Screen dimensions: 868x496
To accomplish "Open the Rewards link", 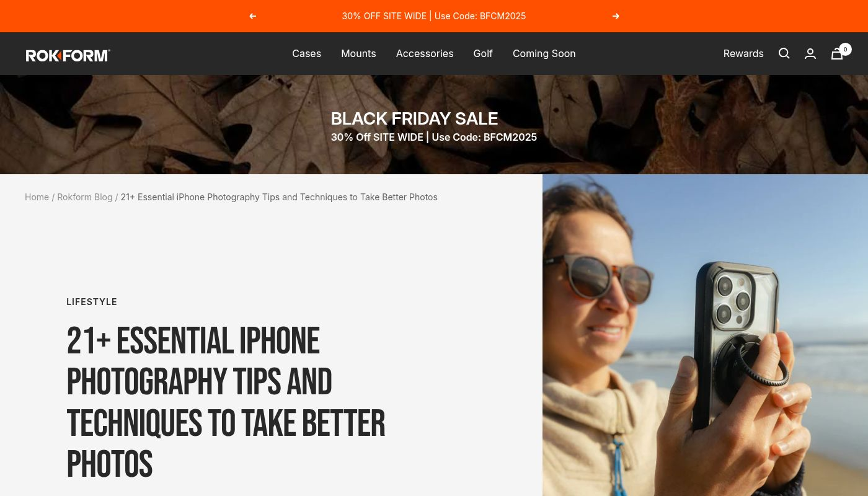I will [743, 53].
